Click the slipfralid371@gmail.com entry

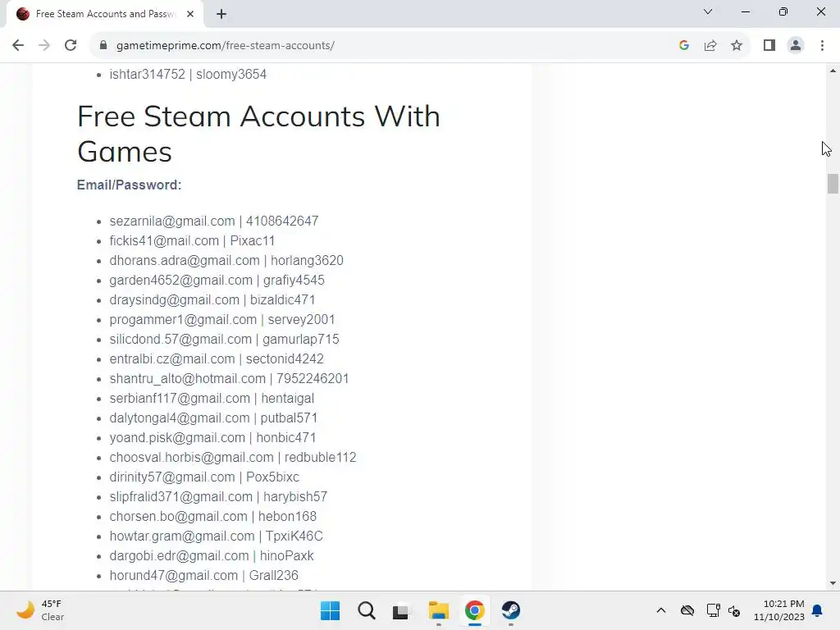pos(218,497)
